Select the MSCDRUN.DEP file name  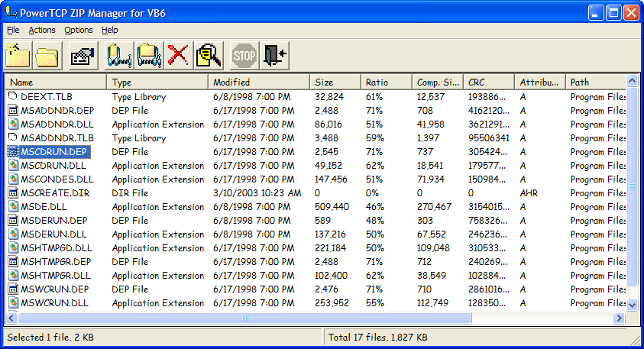coord(53,151)
